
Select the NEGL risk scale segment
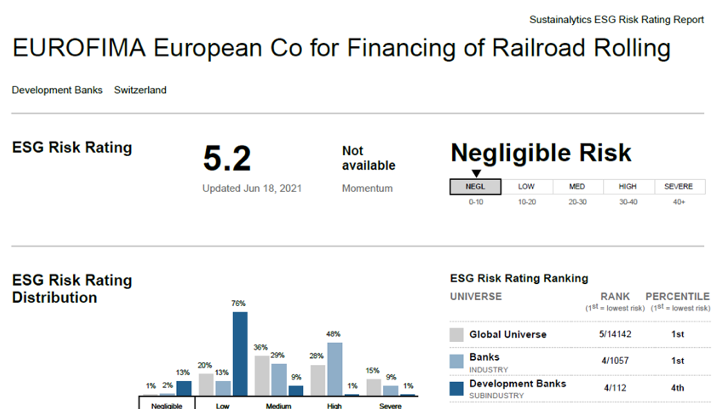tap(476, 186)
